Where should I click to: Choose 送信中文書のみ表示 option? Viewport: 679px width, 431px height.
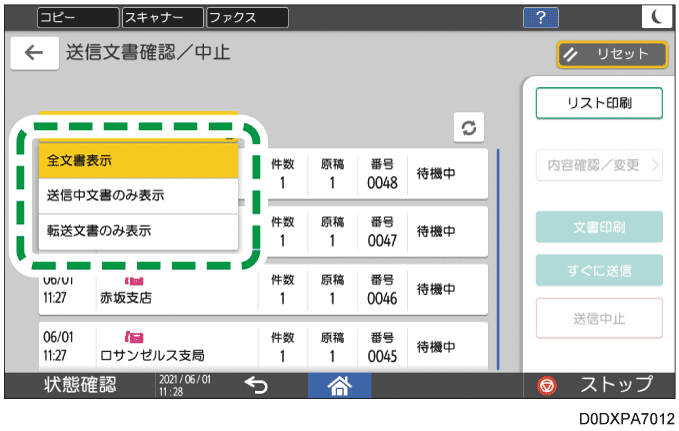click(138, 196)
